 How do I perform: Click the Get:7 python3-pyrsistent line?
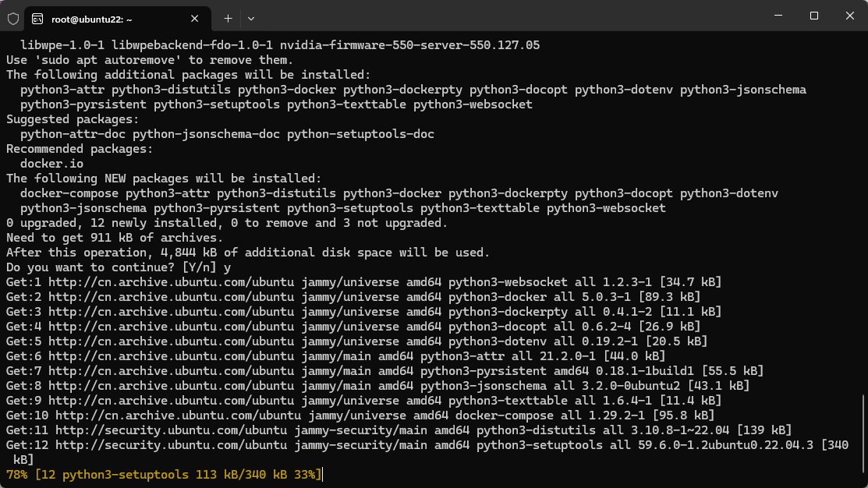(x=384, y=371)
